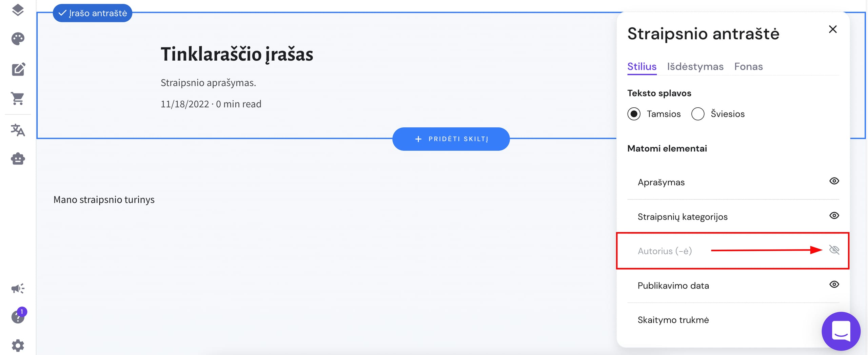Open the Layers/pages panel icon
The image size is (868, 355).
(x=18, y=10)
